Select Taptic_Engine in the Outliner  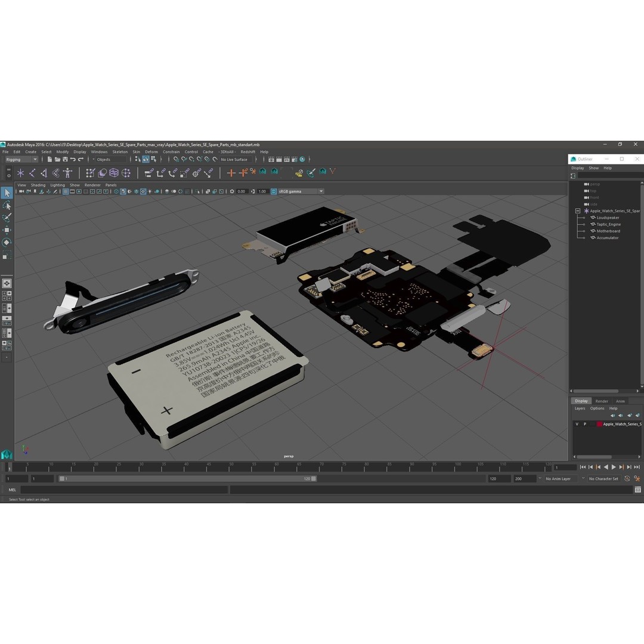point(608,224)
